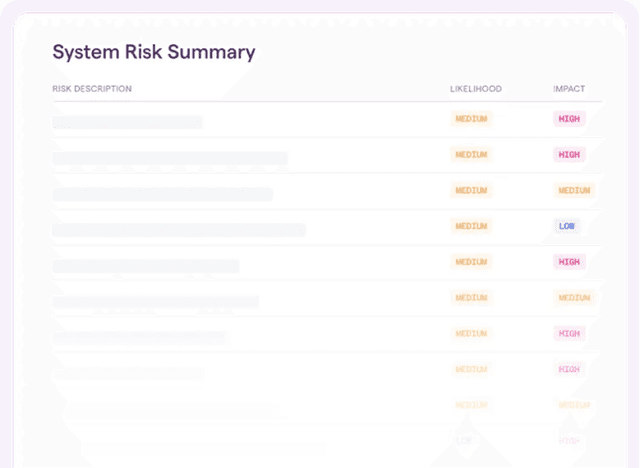Sort by the Risk Description column header
This screenshot has width=640, height=468.
(x=92, y=89)
